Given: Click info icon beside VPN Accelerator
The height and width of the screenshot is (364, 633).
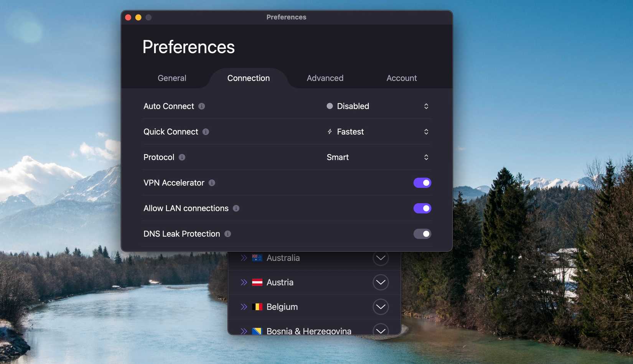Looking at the screenshot, I should 212,183.
